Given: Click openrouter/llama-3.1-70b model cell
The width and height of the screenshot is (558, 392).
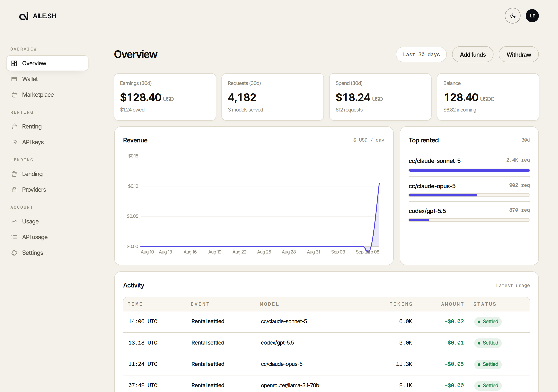Looking at the screenshot, I should coord(290,385).
